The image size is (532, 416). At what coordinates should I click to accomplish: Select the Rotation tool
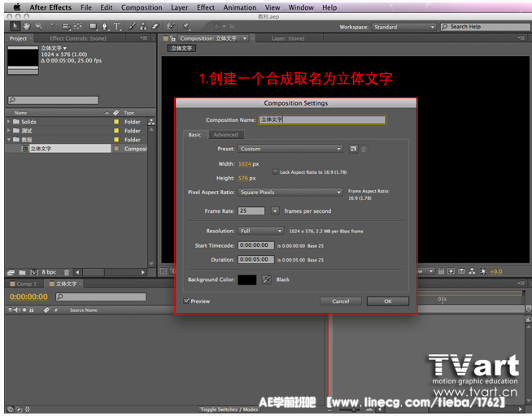(54, 26)
